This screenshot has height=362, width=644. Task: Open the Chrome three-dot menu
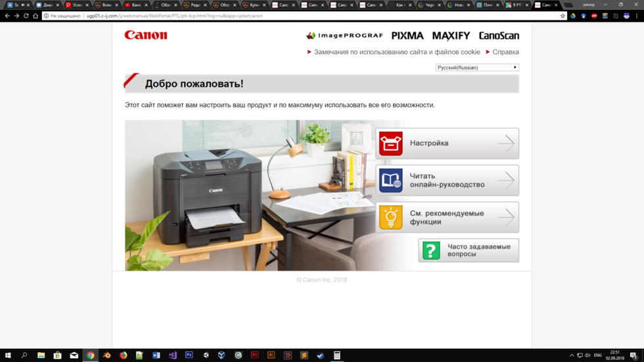636,16
